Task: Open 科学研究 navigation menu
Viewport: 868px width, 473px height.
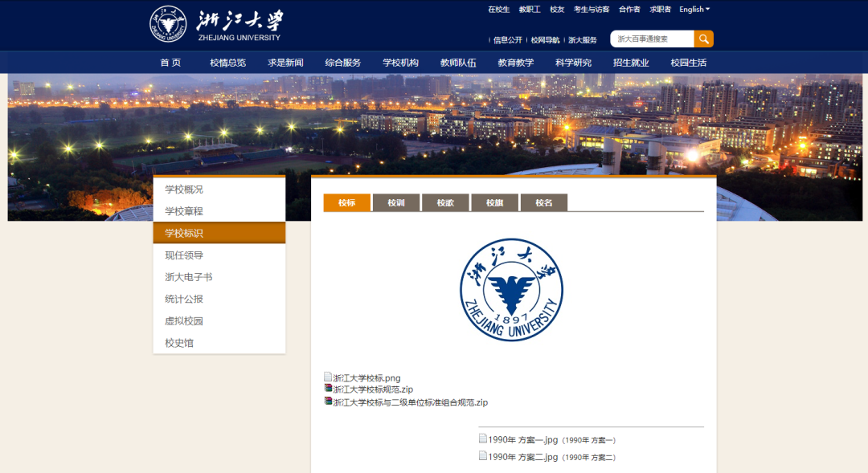Action: pos(573,63)
